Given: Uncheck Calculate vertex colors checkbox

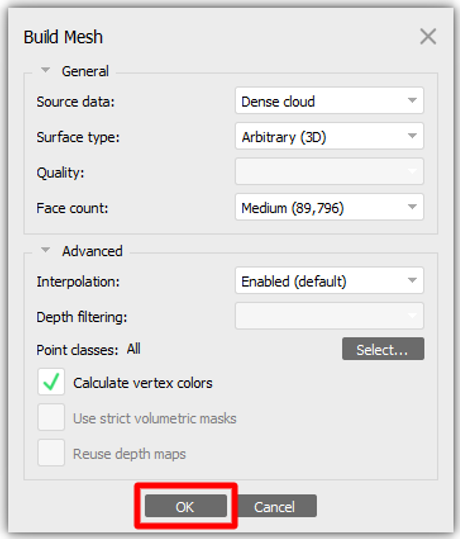Looking at the screenshot, I should click(51, 382).
